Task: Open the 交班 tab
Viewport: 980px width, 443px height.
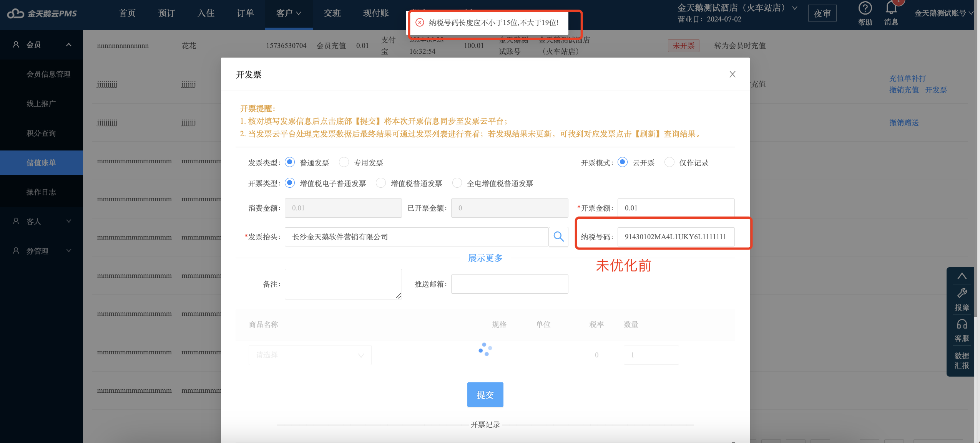Action: click(332, 13)
